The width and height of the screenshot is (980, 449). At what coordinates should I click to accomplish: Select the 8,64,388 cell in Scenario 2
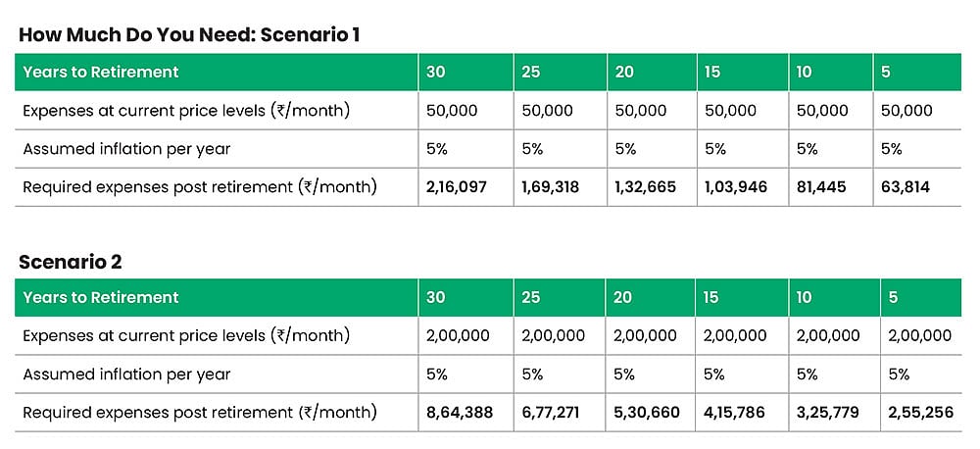click(x=459, y=412)
